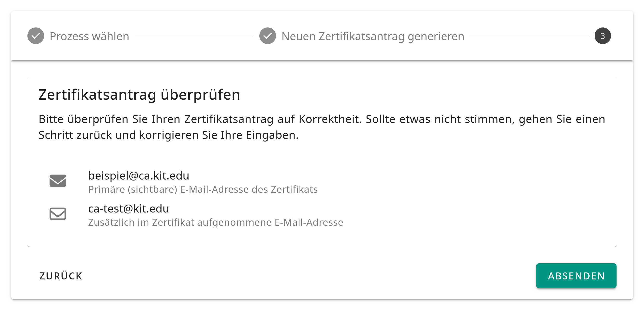
Task: Click the connector line before step 3
Action: pos(529,36)
